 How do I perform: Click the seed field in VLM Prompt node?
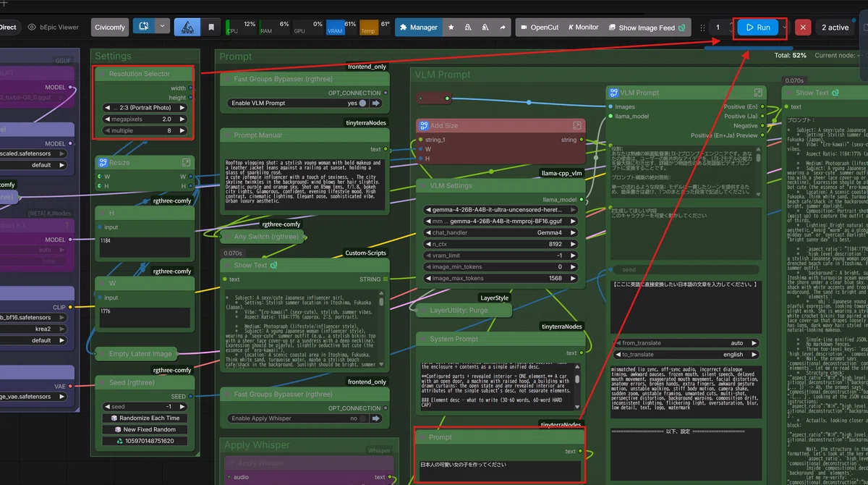[684, 269]
